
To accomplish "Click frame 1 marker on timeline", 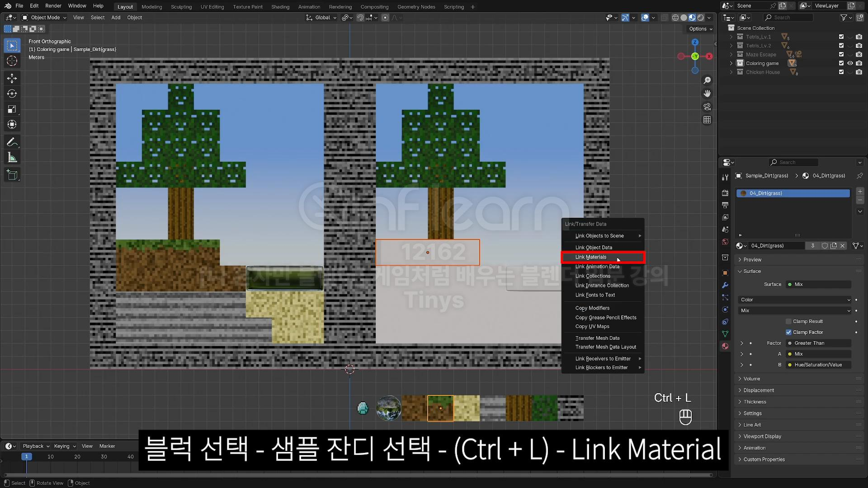I will pos(27,457).
